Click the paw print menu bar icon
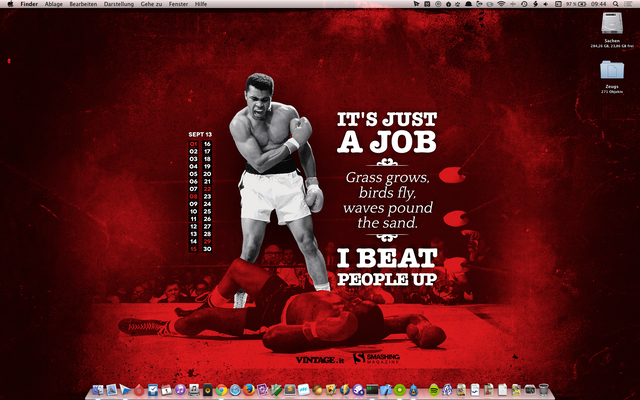 coord(458,4)
